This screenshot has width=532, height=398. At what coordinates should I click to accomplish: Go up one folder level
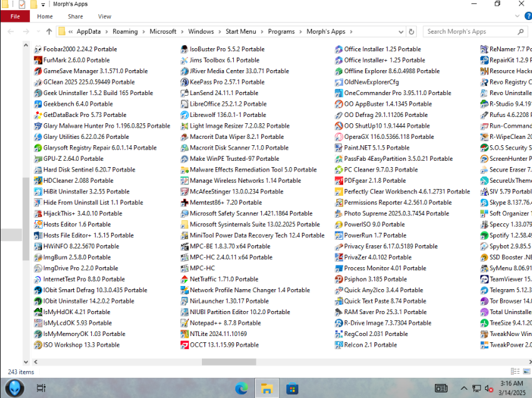tap(49, 31)
